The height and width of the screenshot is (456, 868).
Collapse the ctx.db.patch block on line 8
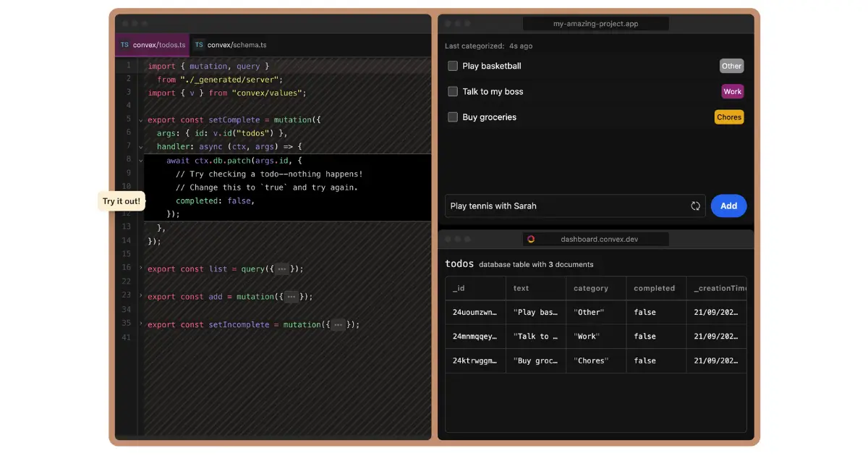[x=140, y=160]
